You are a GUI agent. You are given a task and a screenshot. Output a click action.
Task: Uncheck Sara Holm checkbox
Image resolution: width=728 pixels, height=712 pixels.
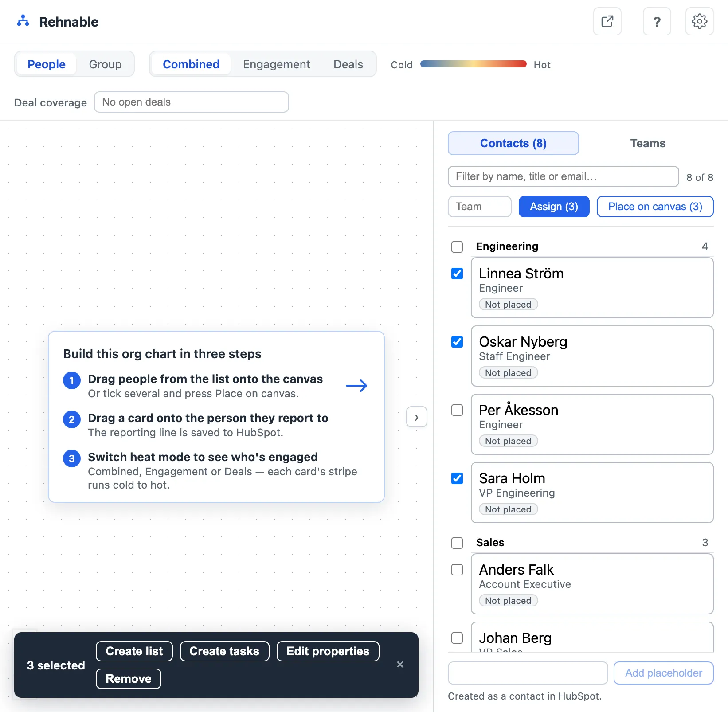(x=457, y=478)
